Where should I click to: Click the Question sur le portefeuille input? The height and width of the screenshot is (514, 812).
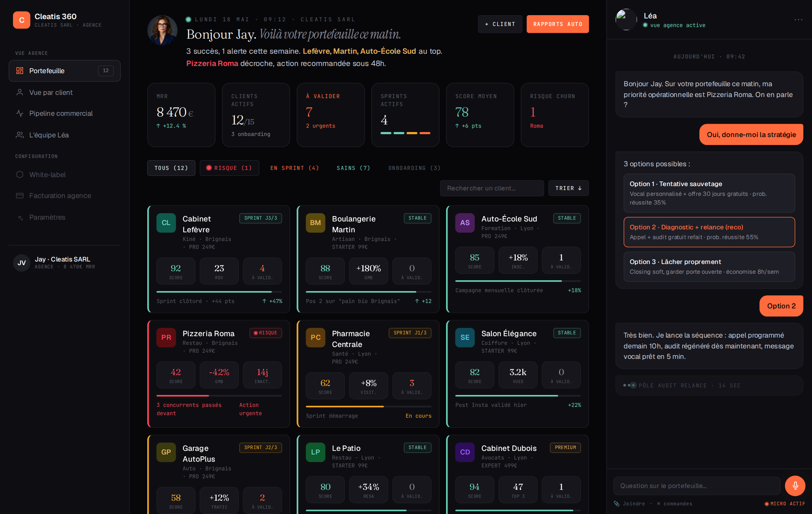point(697,486)
